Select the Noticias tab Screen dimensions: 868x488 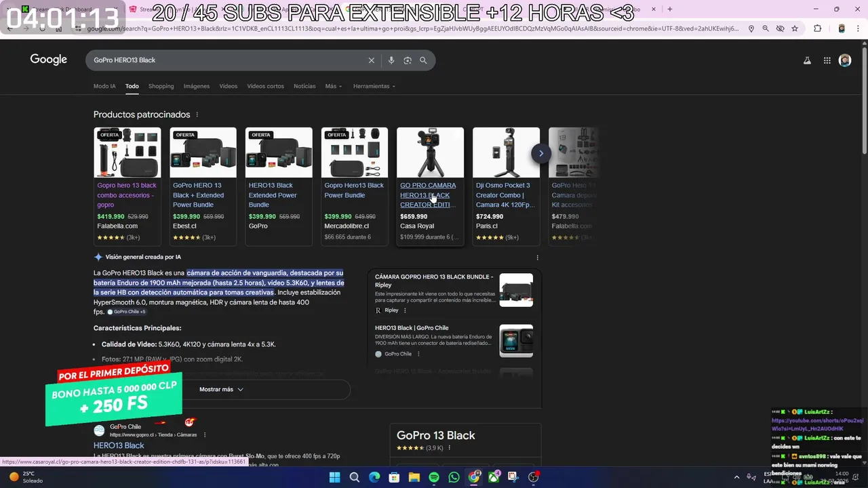coord(304,86)
